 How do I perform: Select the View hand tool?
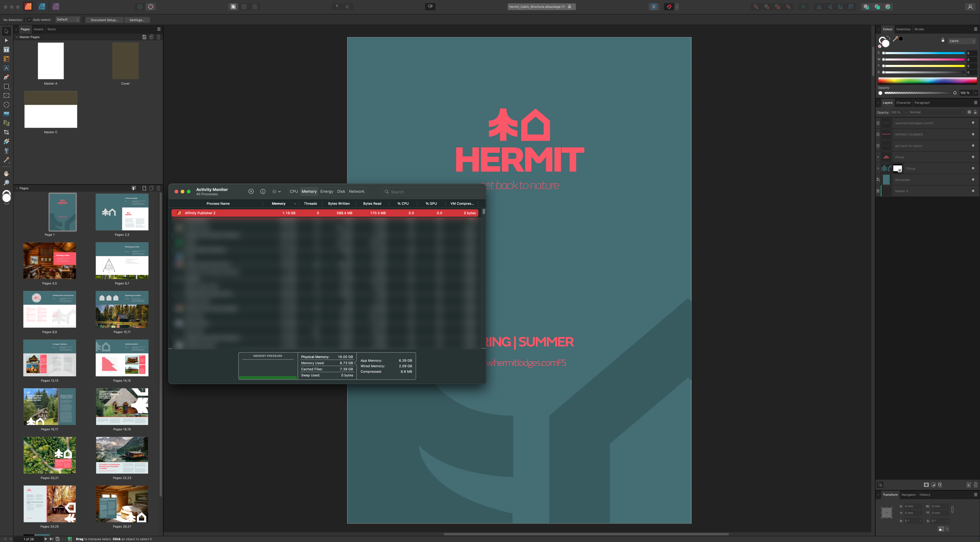coord(6,174)
